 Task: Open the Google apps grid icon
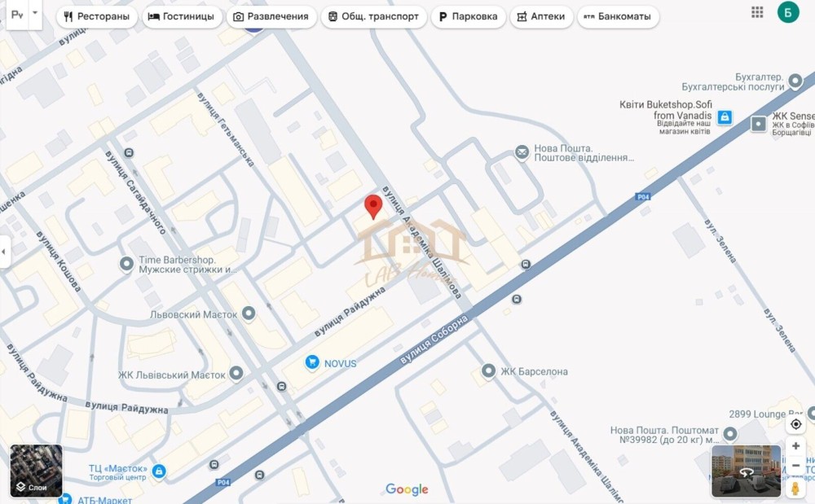(757, 12)
